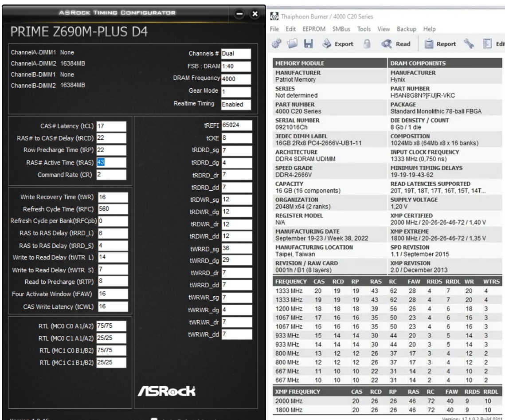Screen dimensions: 505x420
Task: Open the Help menu
Action: (x=429, y=29)
